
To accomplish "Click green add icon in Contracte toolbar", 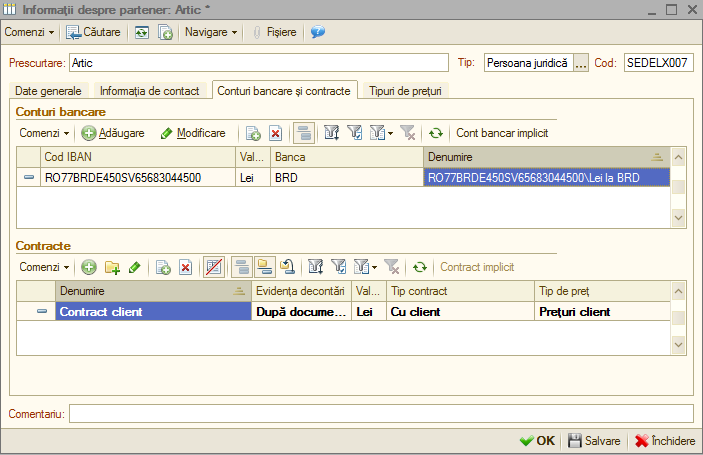I will click(89, 267).
